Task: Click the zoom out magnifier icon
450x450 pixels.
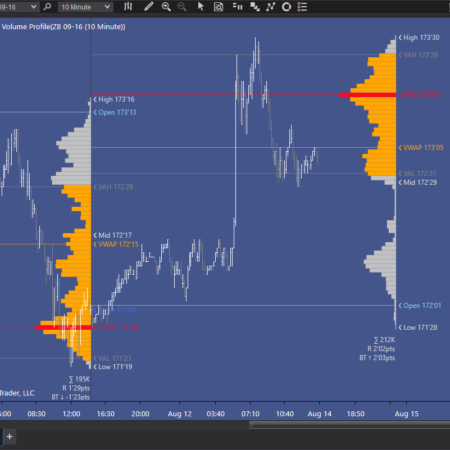Action: (182, 7)
